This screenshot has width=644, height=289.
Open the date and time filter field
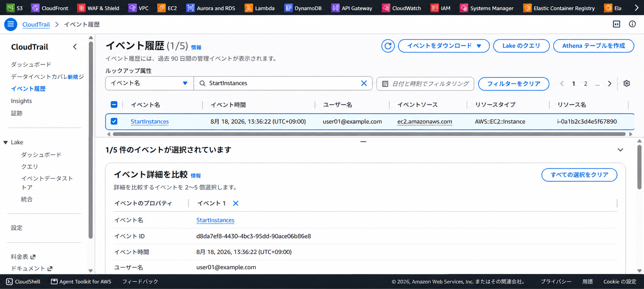coord(425,84)
